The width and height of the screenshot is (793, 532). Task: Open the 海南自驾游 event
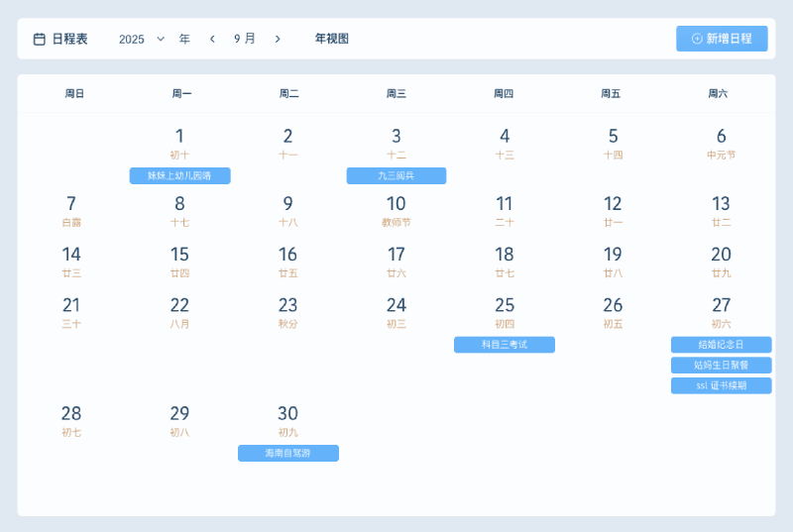[x=287, y=453]
